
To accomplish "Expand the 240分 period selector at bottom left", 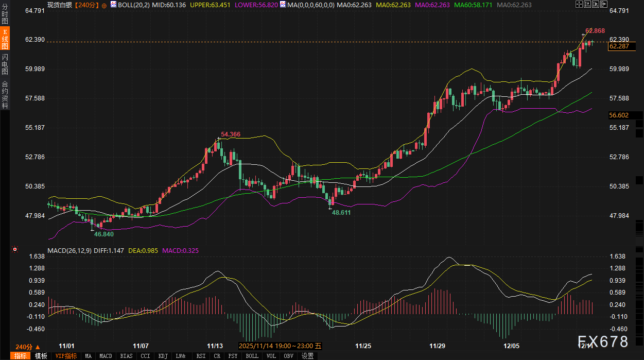I will coord(27,347).
